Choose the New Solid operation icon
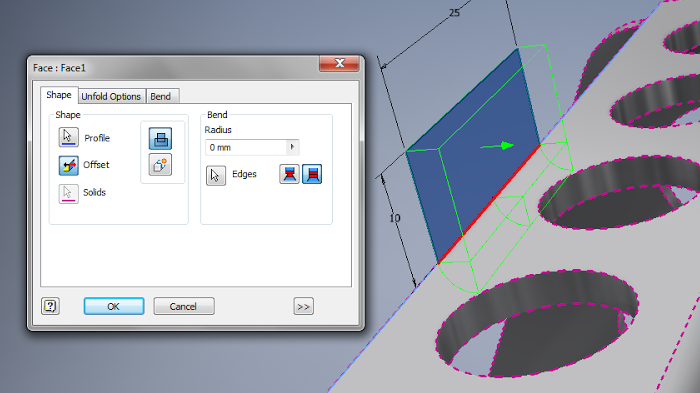700x393 pixels. click(x=160, y=165)
